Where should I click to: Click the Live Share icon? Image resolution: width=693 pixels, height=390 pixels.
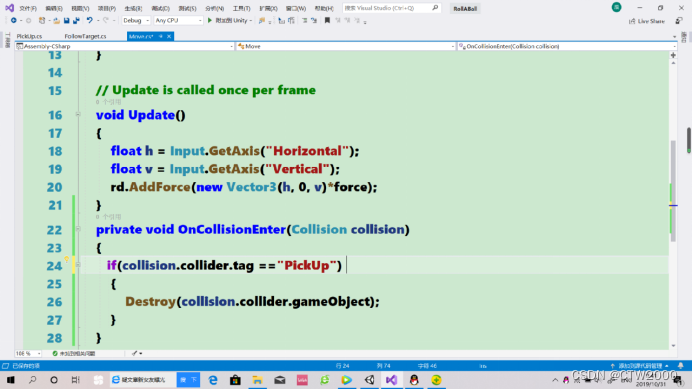point(632,21)
